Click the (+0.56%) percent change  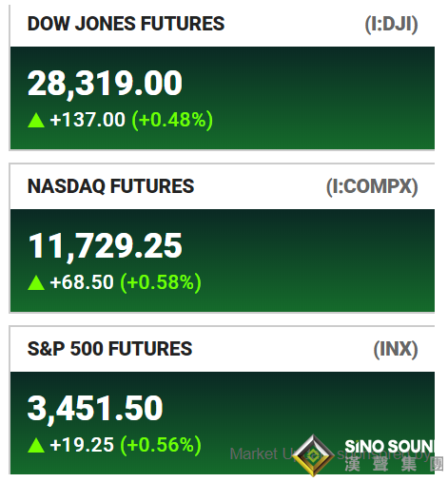161,445
